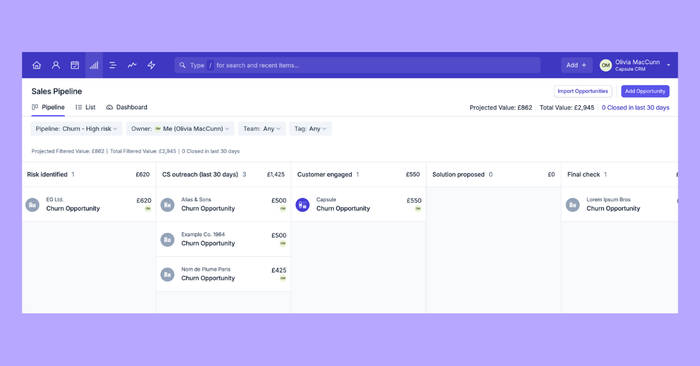The height and width of the screenshot is (366, 700).
Task: Switch to the Dashboard view tab
Action: point(127,107)
